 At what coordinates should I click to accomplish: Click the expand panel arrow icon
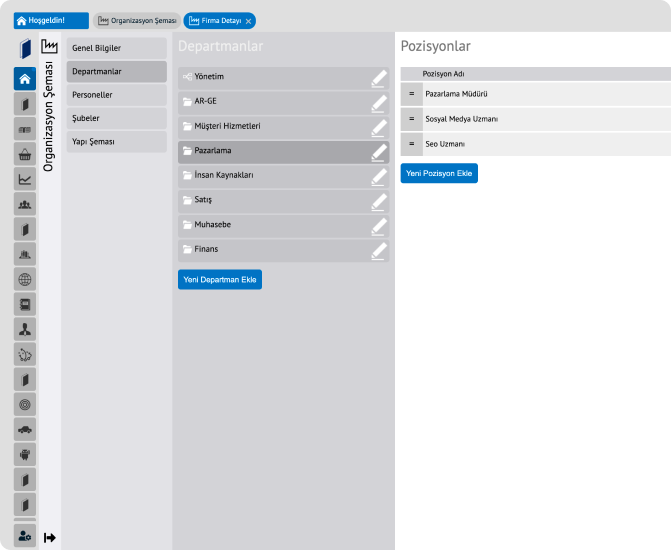coord(50,538)
